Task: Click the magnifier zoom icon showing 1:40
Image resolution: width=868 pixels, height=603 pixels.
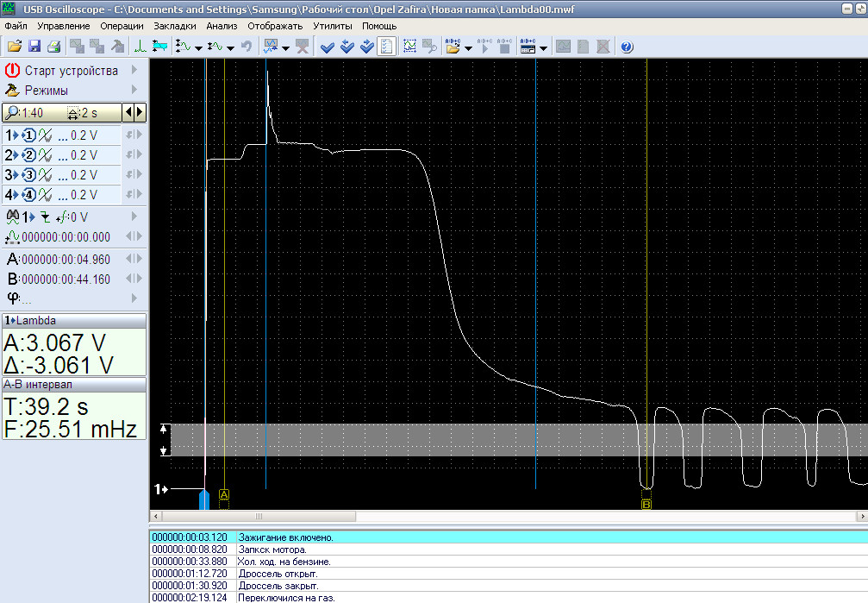Action: (x=12, y=112)
